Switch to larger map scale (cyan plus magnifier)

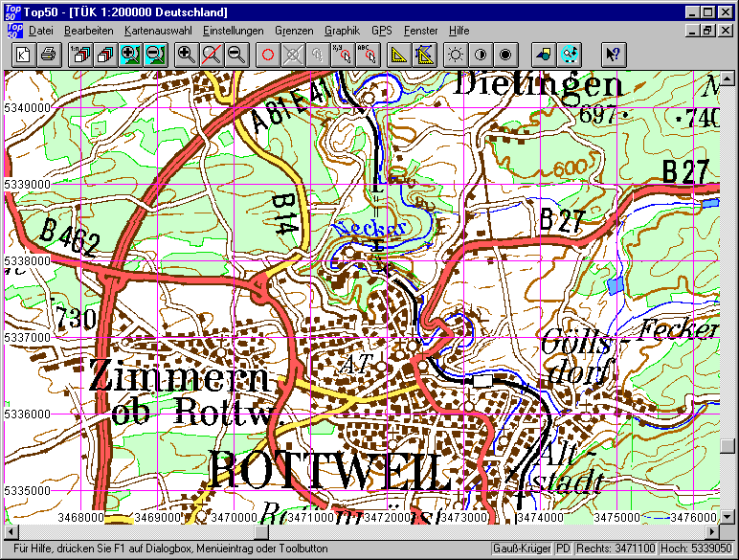click(x=130, y=55)
